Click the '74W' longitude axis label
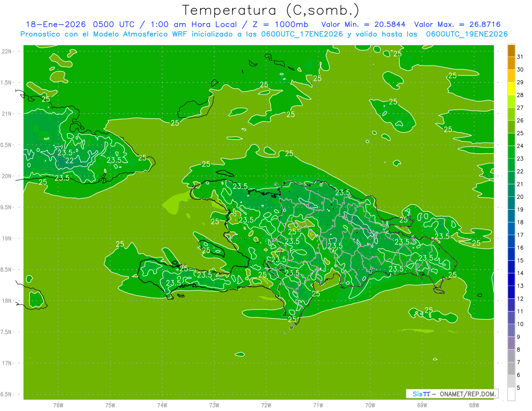This screenshot has width=532, height=411. click(162, 405)
